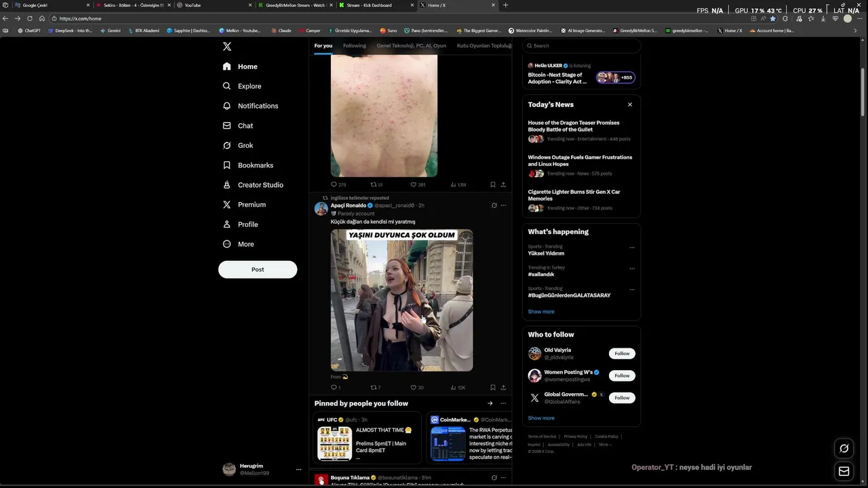Screen dimensions: 868x488
Task: Dismiss the Today's News panel
Action: click(630, 104)
